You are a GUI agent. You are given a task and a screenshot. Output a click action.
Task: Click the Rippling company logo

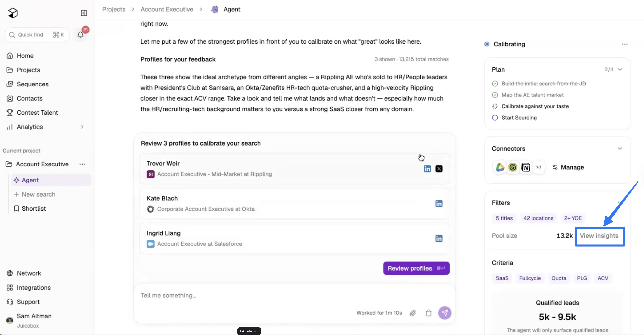point(151,174)
